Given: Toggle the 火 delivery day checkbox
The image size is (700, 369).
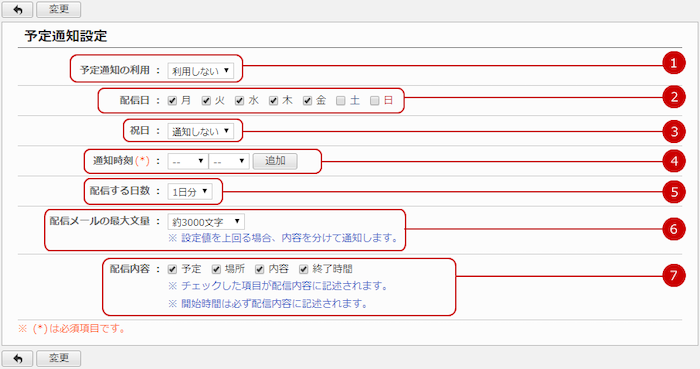Looking at the screenshot, I should [x=206, y=101].
